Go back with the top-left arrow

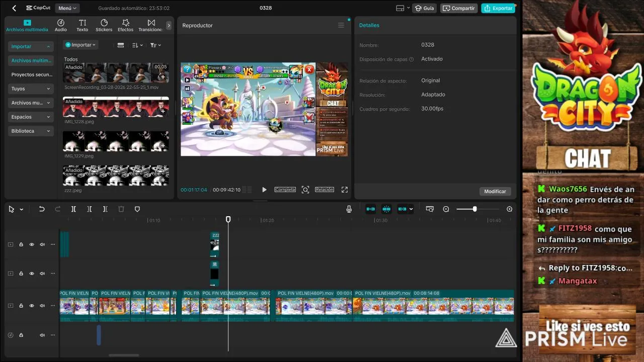pos(14,8)
